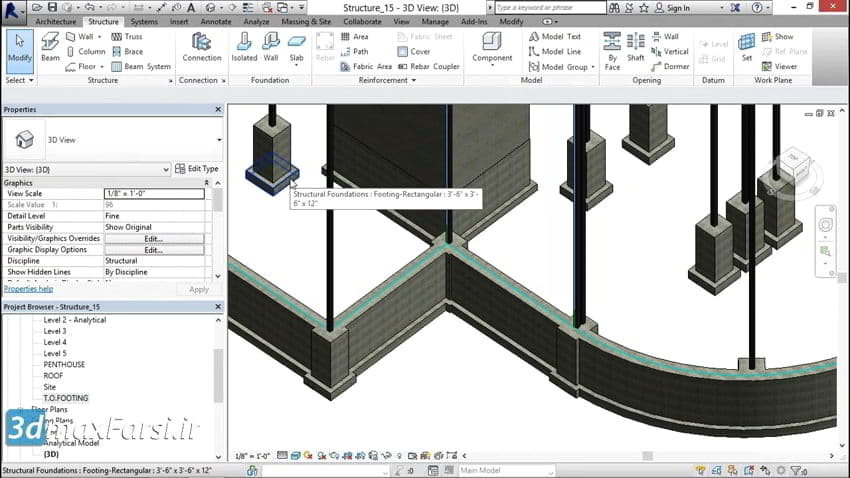Select Level 3 in Project Browser
Image resolution: width=850 pixels, height=478 pixels.
coord(55,331)
